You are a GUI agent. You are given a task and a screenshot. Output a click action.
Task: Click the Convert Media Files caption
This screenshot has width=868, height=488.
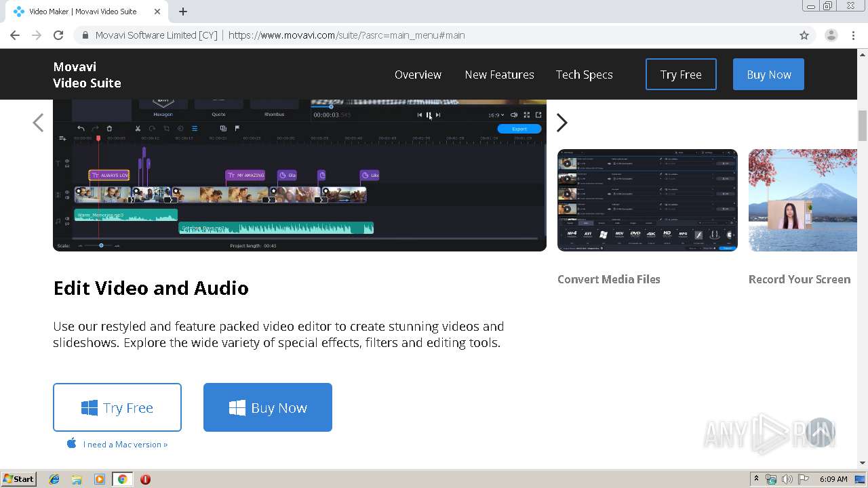[609, 279]
